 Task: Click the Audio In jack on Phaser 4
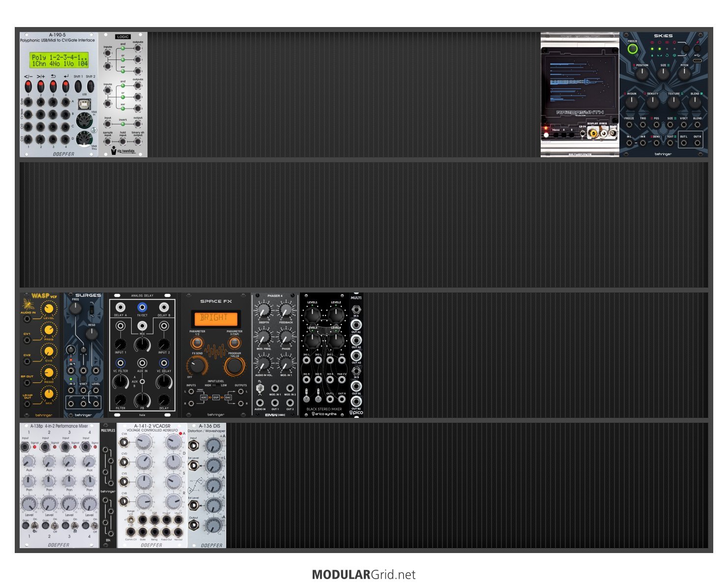(260, 403)
